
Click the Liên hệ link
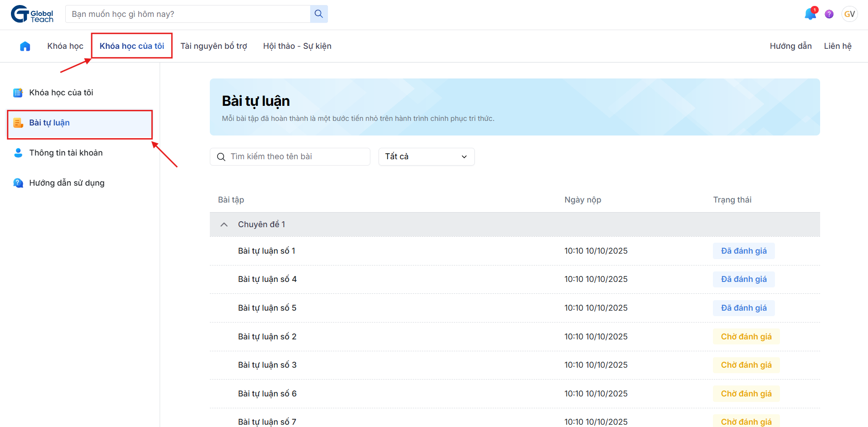(837, 46)
